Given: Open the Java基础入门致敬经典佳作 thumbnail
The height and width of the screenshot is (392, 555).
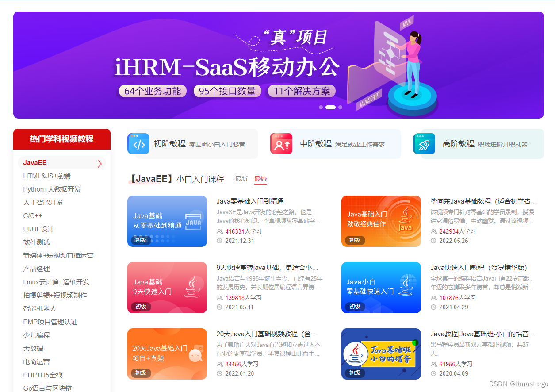Looking at the screenshot, I should pos(381,221).
